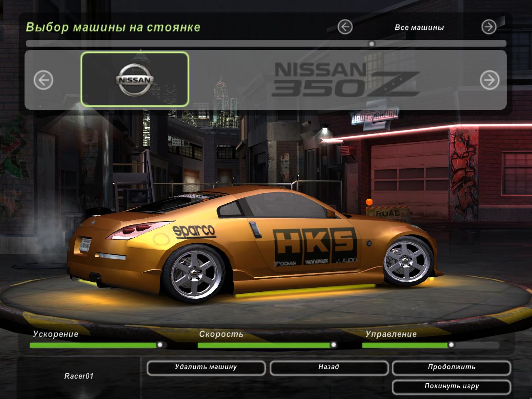Click the Ускорение stat bar handle
This screenshot has width=532, height=399.
click(x=160, y=345)
